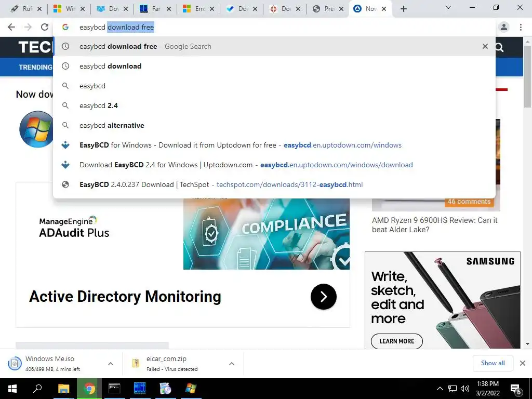Open Command Prompt from the taskbar

click(x=114, y=389)
